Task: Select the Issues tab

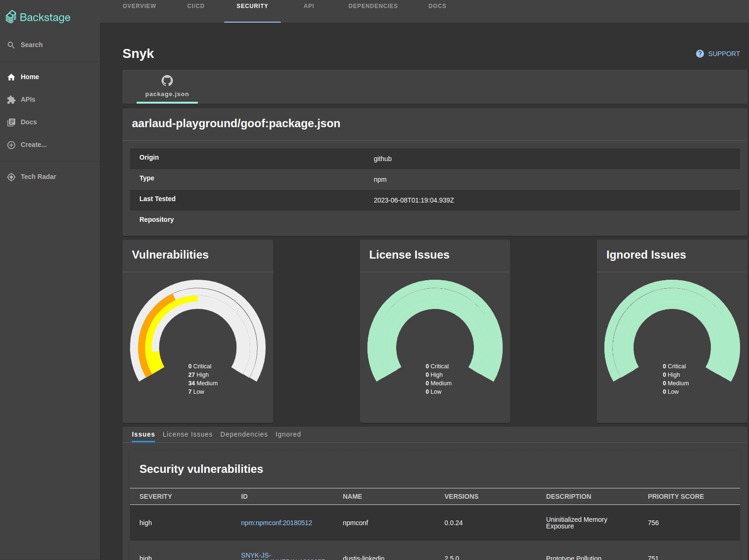Action: (x=143, y=434)
